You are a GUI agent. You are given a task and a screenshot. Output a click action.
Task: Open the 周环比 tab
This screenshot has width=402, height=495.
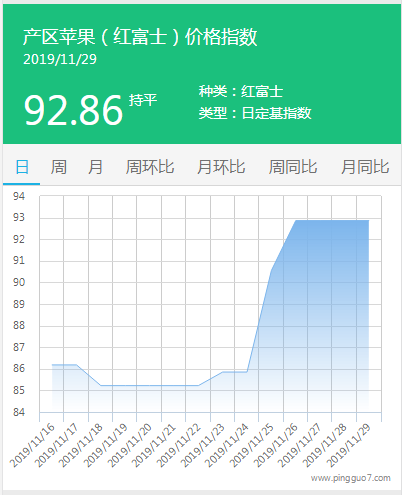[150, 167]
